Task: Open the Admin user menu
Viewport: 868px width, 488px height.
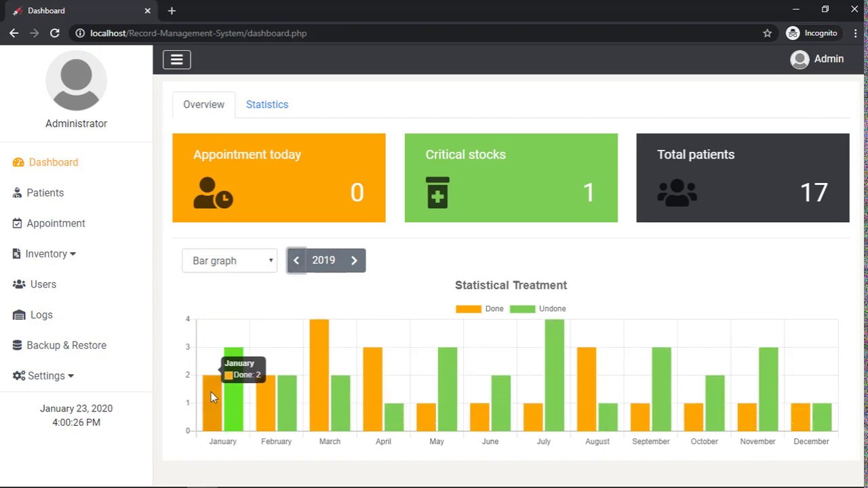Action: 817,60
